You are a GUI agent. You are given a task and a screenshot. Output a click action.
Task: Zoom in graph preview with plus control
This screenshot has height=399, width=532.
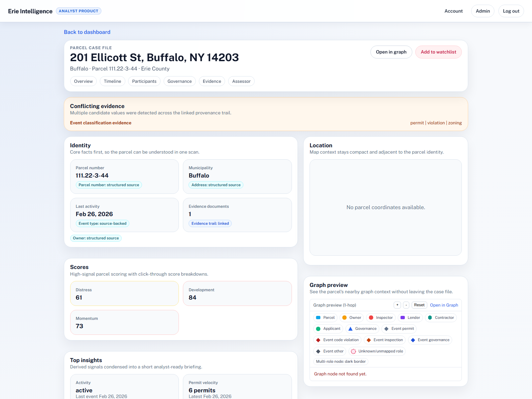(397, 305)
